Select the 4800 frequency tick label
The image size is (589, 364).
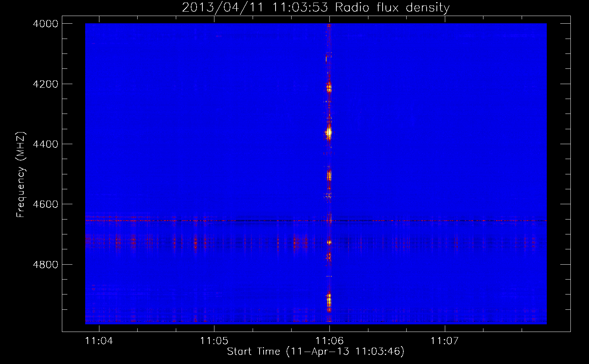point(46,265)
